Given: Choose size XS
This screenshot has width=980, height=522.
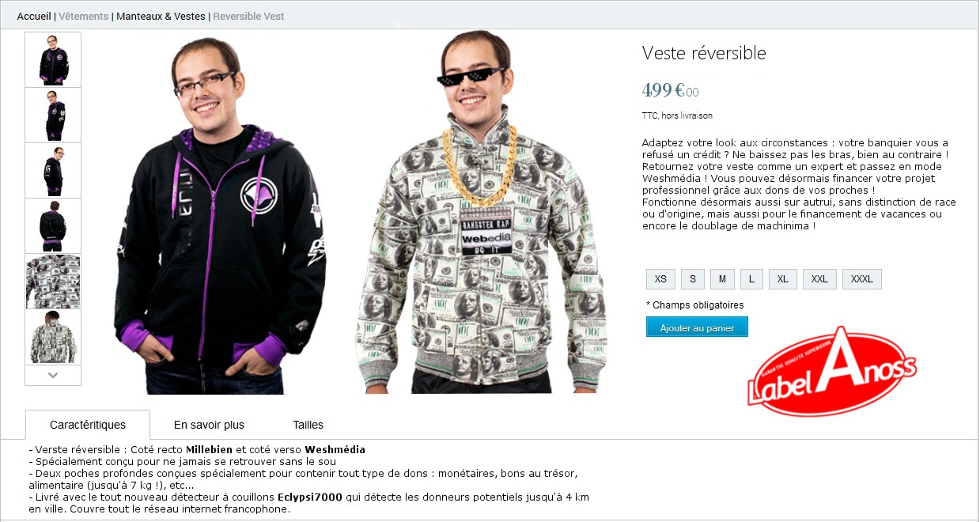Looking at the screenshot, I should point(660,279).
